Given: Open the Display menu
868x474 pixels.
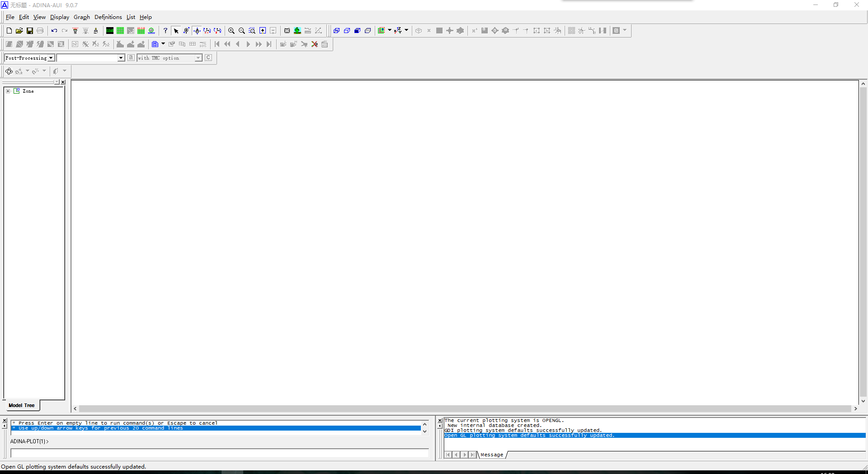Looking at the screenshot, I should [x=59, y=17].
